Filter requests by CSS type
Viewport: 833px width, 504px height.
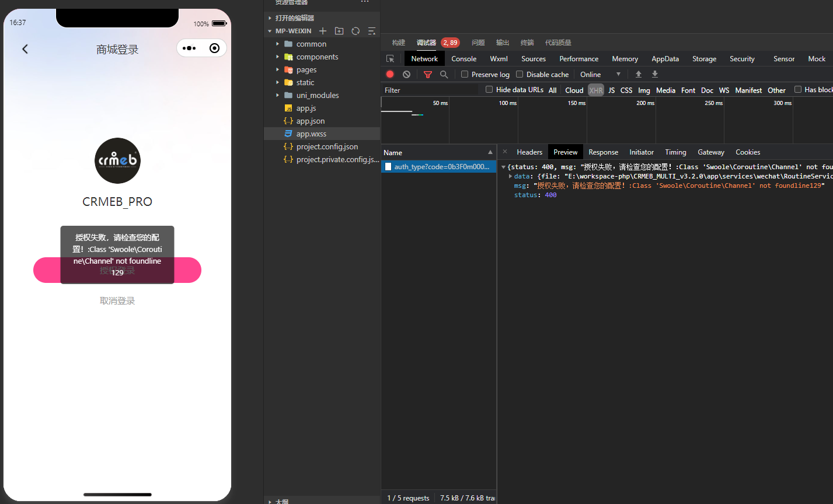(x=626, y=90)
